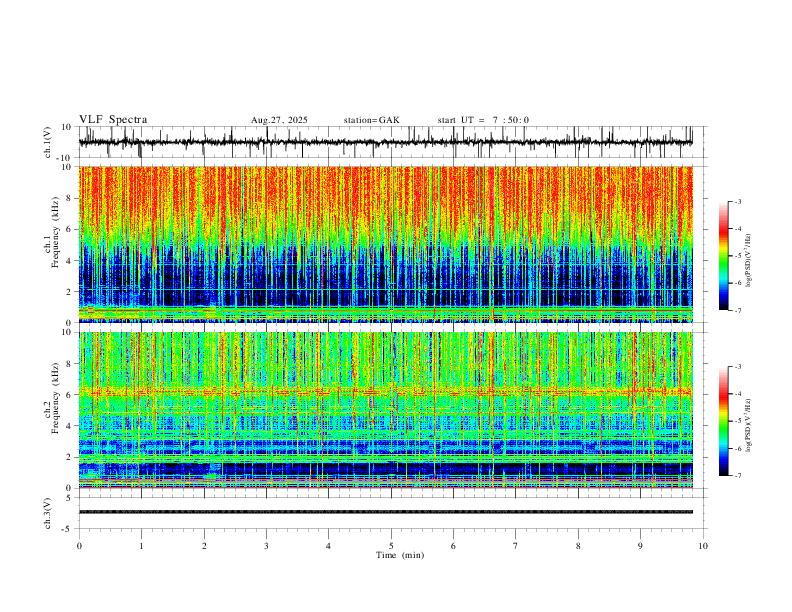Screen dimensions: 792x612
Task: Click the time axis tick '5'
Action: (x=391, y=546)
